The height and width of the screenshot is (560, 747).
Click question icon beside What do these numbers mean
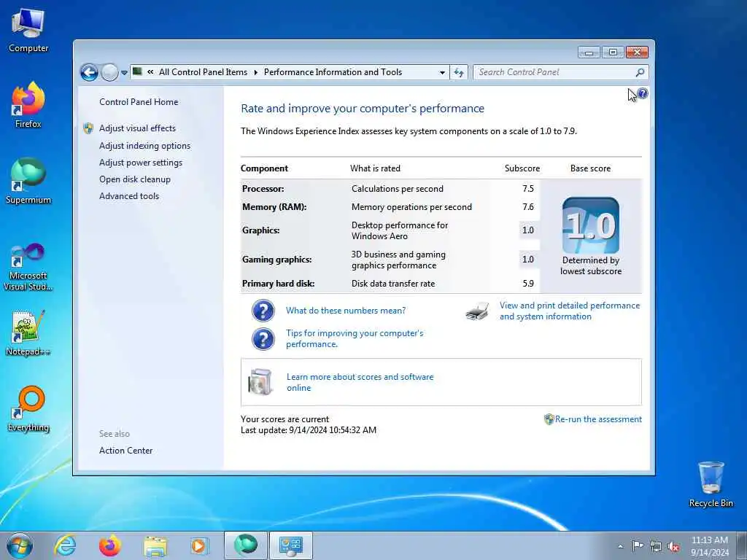point(263,311)
